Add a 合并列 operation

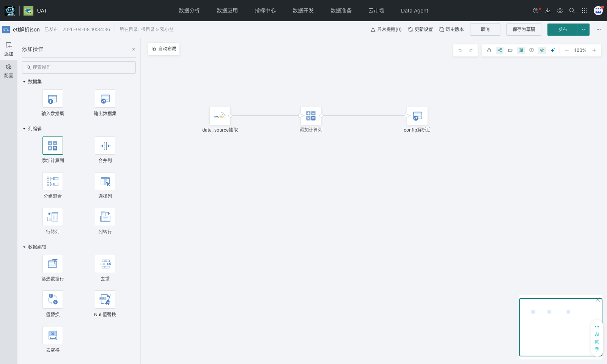[105, 146]
